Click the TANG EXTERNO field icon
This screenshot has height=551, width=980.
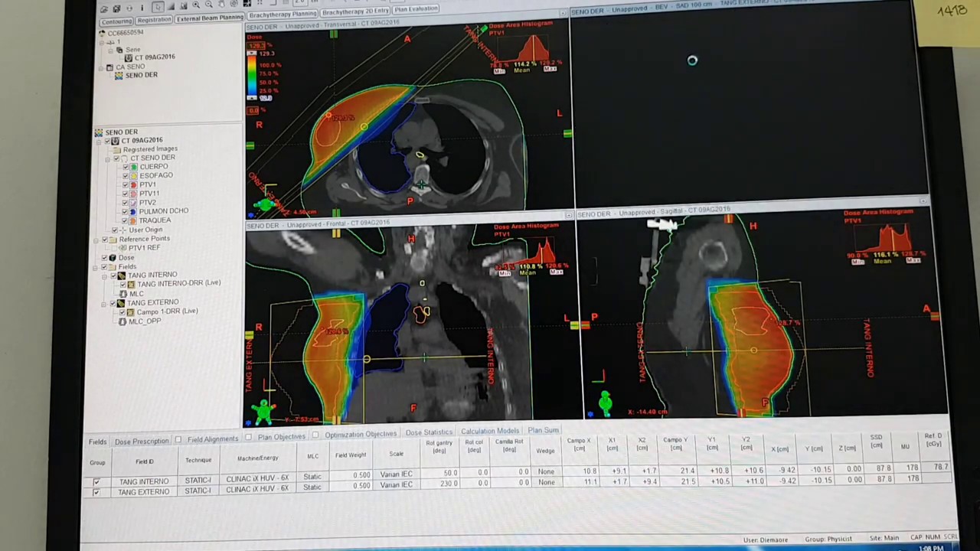[x=120, y=303]
